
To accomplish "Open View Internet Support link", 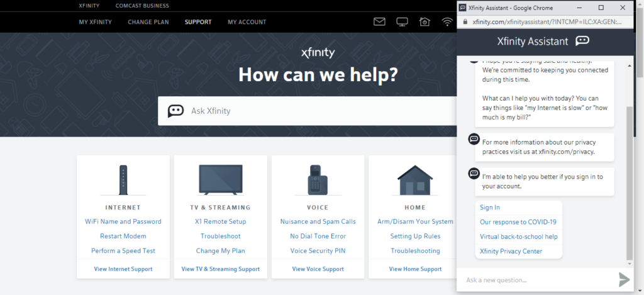I will (123, 269).
